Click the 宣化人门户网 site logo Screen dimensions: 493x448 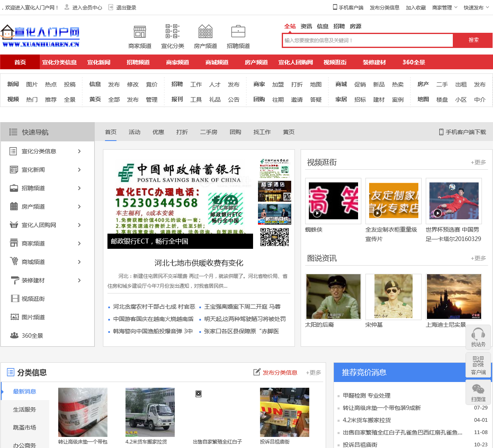click(40, 36)
